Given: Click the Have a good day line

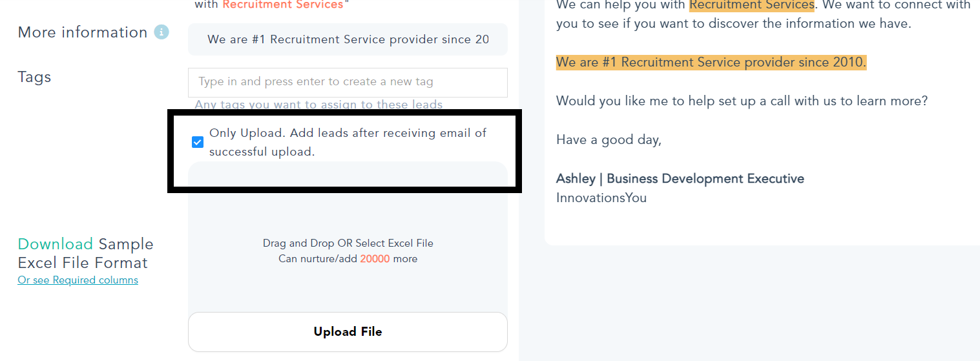Looking at the screenshot, I should [609, 140].
